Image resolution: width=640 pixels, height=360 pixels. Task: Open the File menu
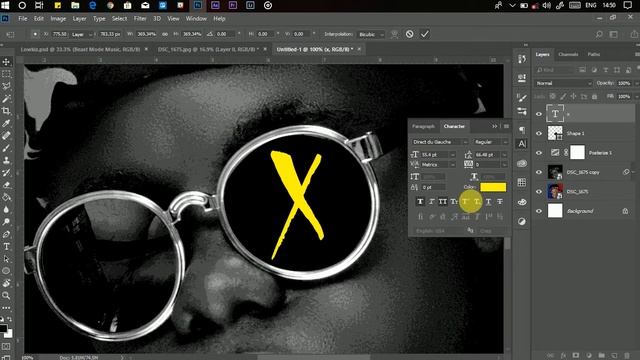click(x=22, y=19)
